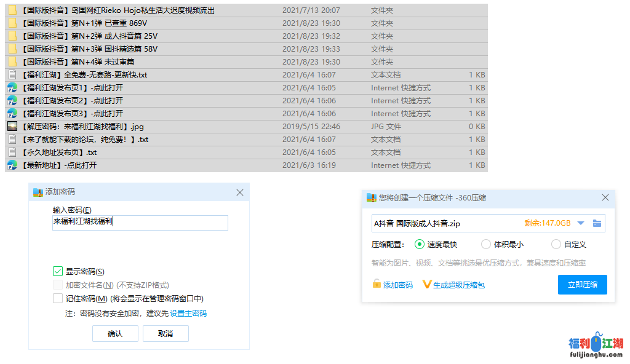
Task: Select the 速度最快 radio button
Action: (x=420, y=244)
